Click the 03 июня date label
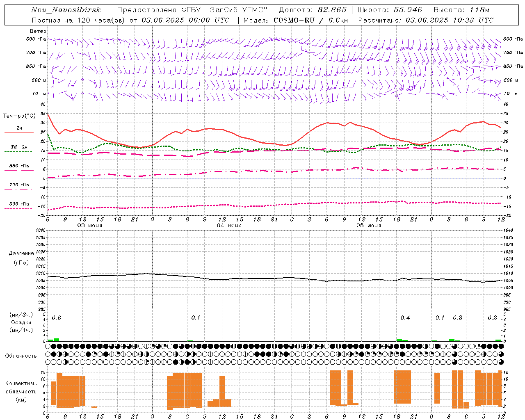Screen dimensions: 525x420 [90, 226]
